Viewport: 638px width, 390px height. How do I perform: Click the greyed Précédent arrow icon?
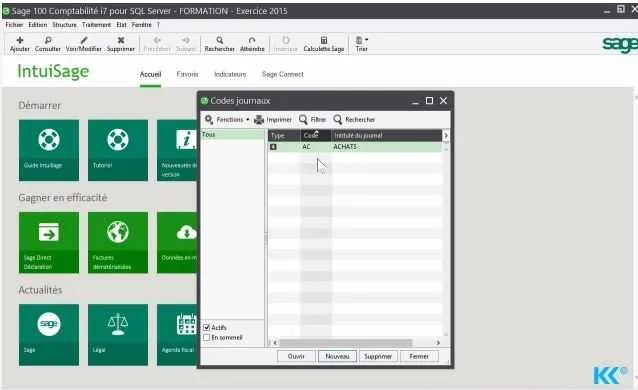click(157, 40)
